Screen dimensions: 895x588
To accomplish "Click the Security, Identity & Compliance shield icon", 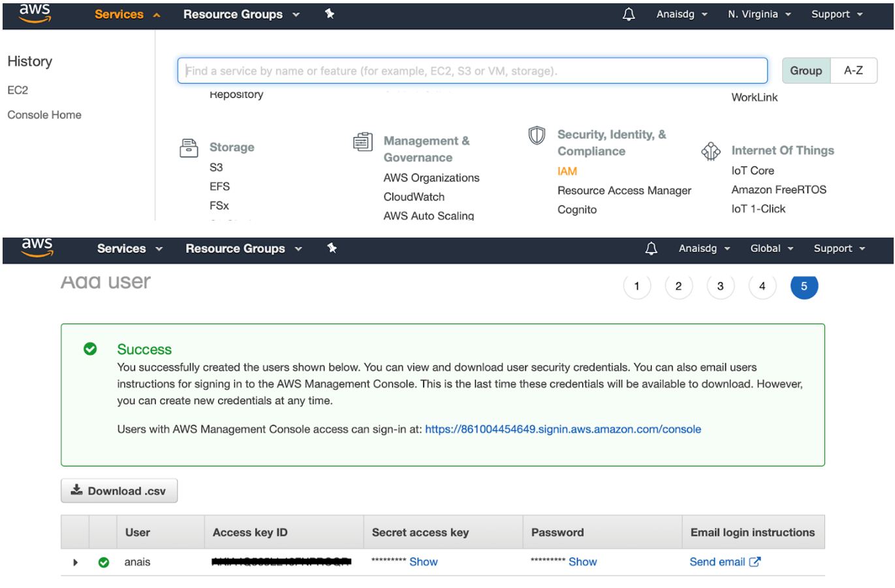I will coord(536,136).
